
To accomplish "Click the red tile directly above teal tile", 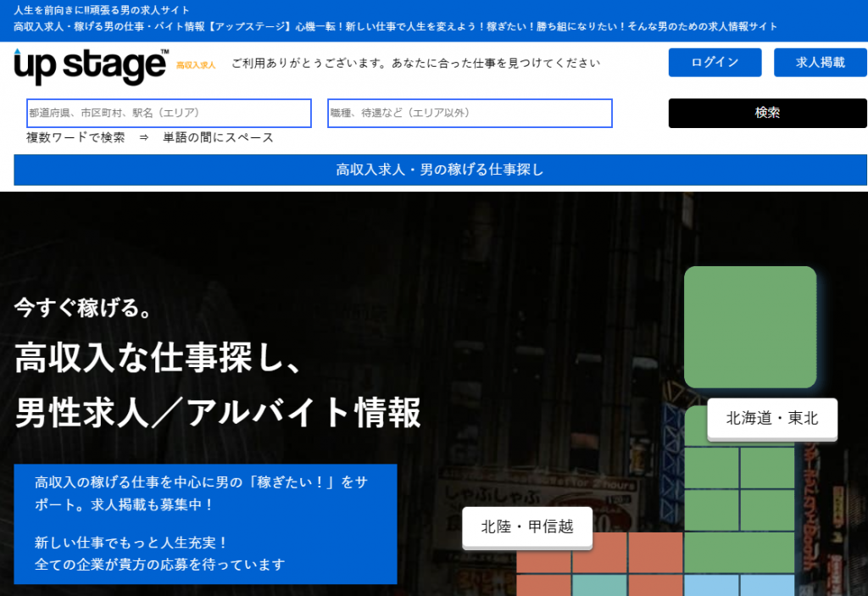I will point(599,552).
